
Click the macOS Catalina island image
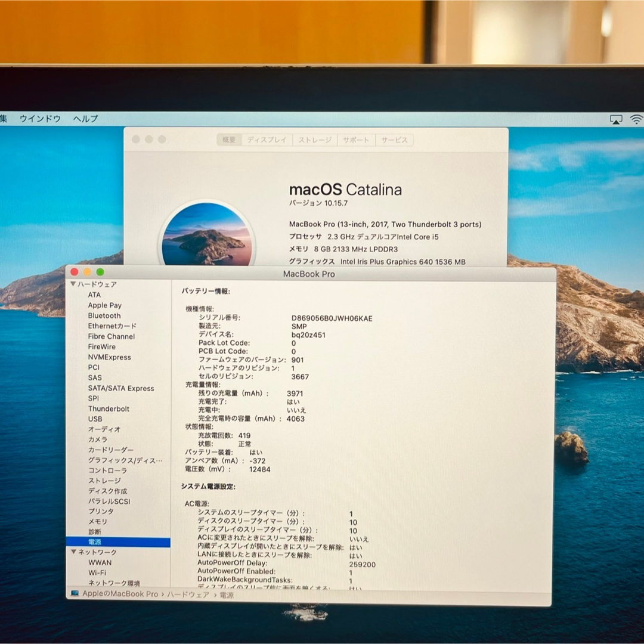(207, 235)
